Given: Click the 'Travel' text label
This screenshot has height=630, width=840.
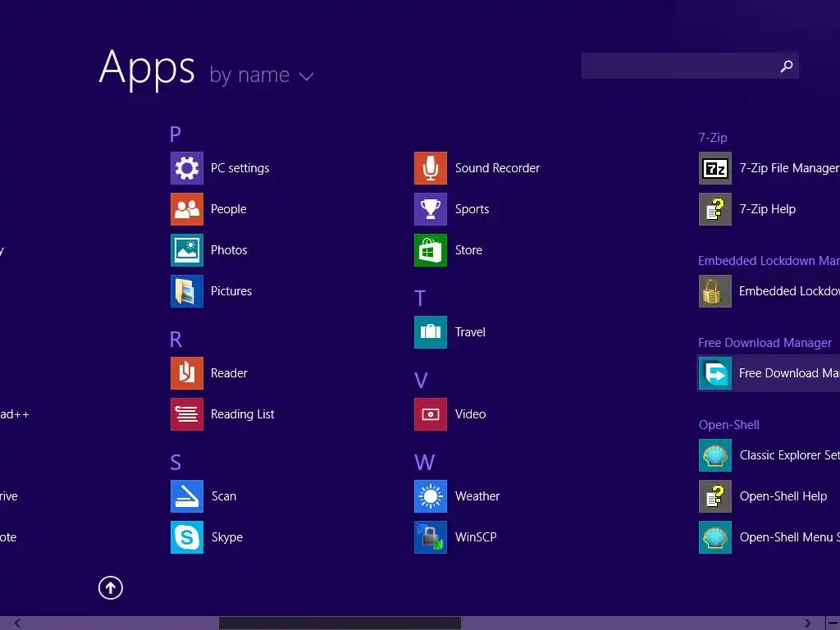Looking at the screenshot, I should click(470, 332).
